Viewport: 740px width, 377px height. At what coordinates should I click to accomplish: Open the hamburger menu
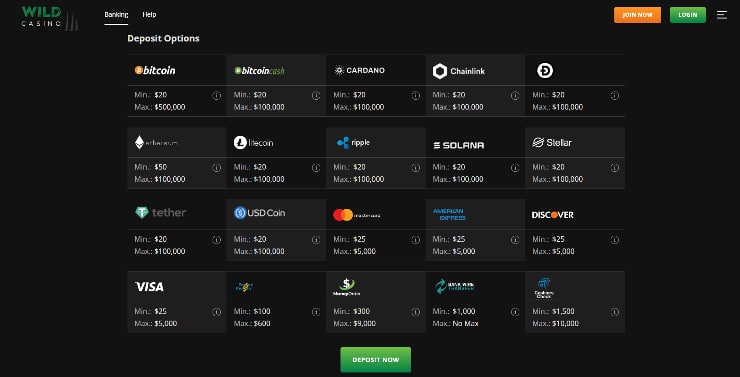pos(722,15)
